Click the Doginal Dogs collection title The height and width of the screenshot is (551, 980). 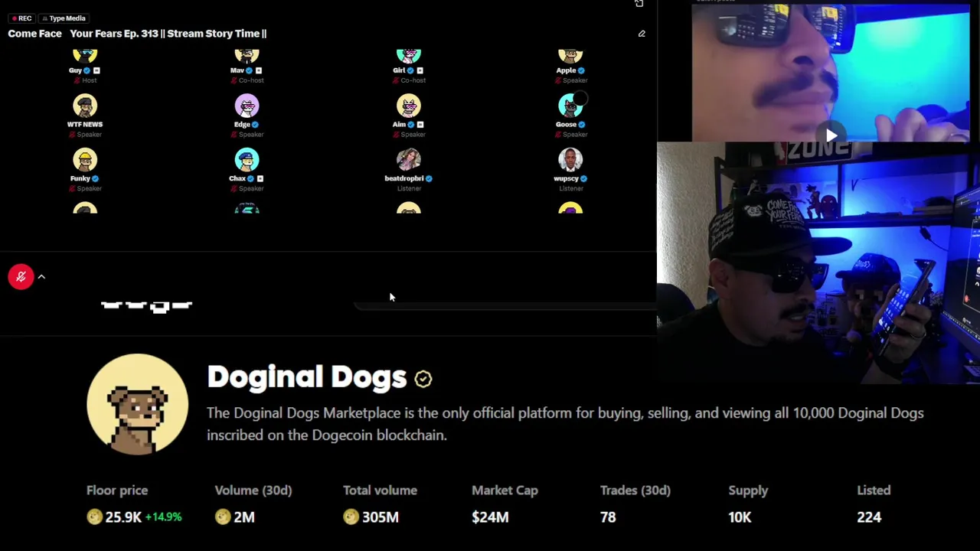307,377
